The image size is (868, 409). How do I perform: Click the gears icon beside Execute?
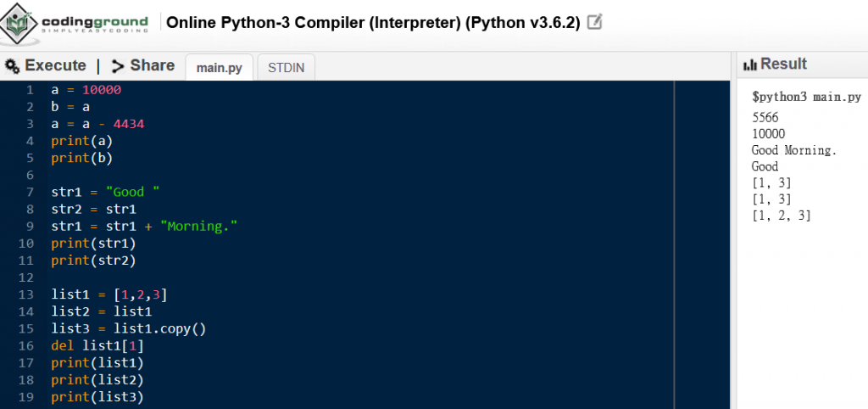[13, 66]
